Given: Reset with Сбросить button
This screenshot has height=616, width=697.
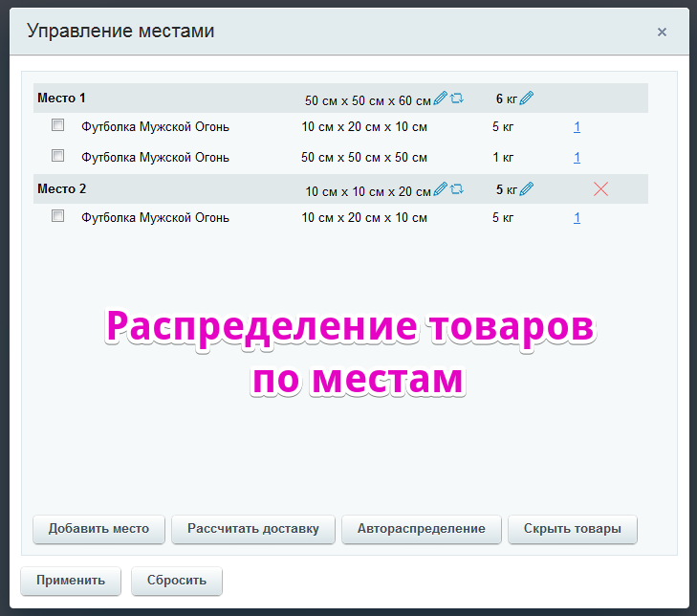Looking at the screenshot, I should [177, 581].
